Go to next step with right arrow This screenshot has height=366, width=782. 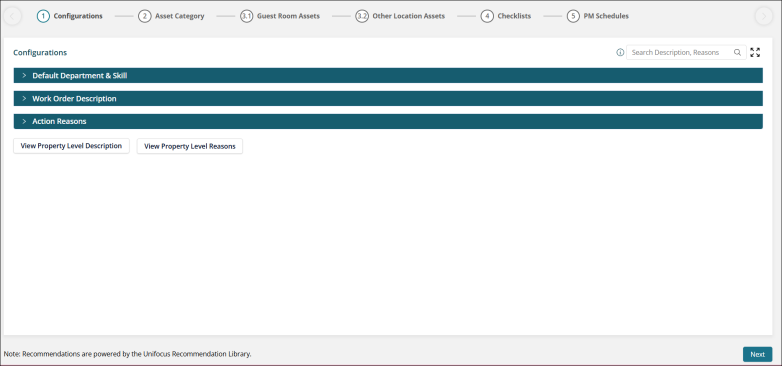point(764,16)
